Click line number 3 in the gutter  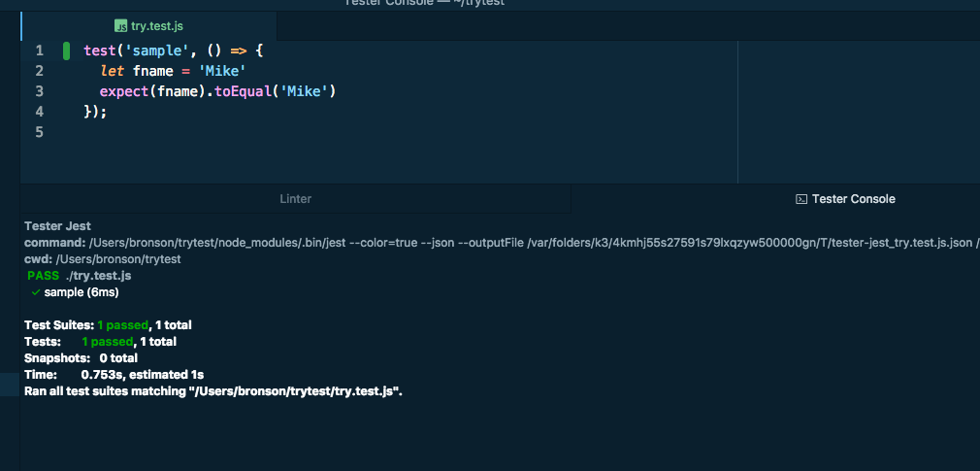(40, 92)
